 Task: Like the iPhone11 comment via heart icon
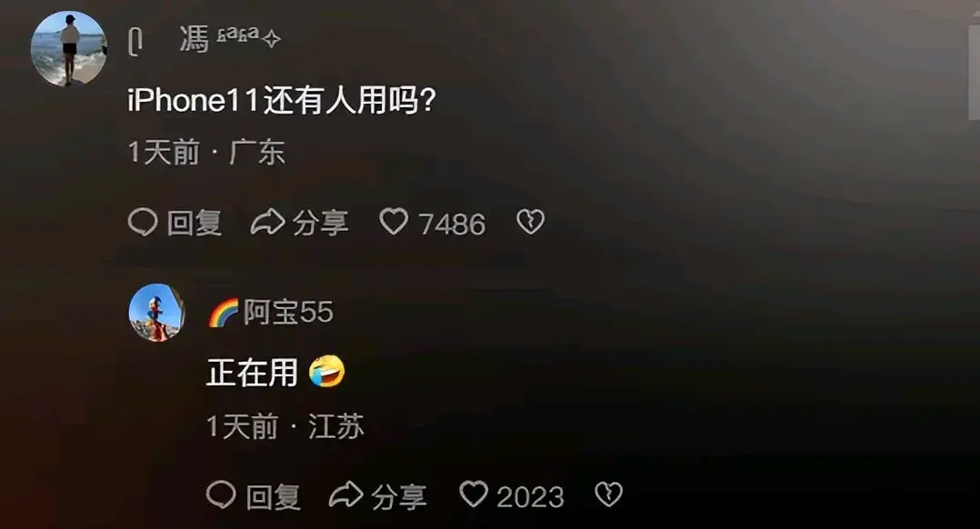pyautogui.click(x=394, y=222)
